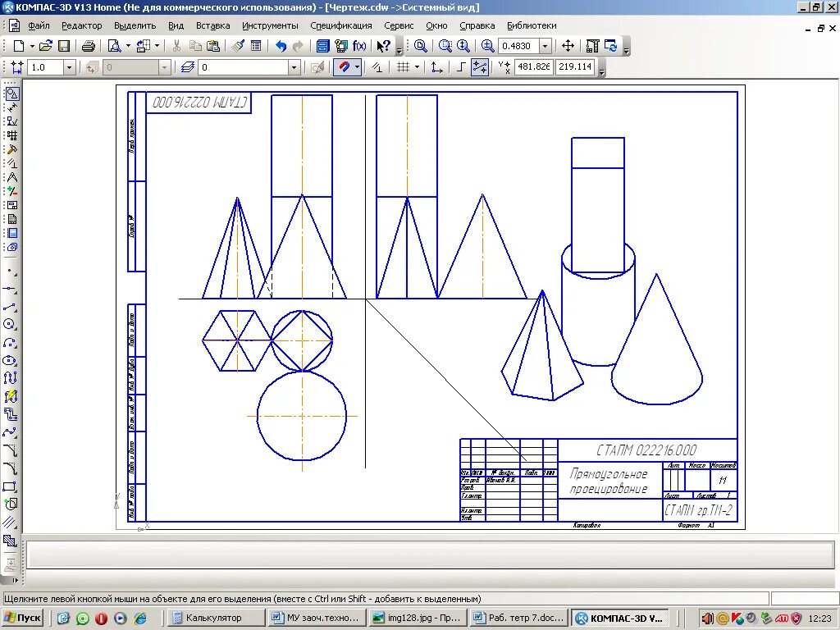Screen dimensions: 840x630
Task: Select the Rectangle tool
Action: [x=11, y=486]
